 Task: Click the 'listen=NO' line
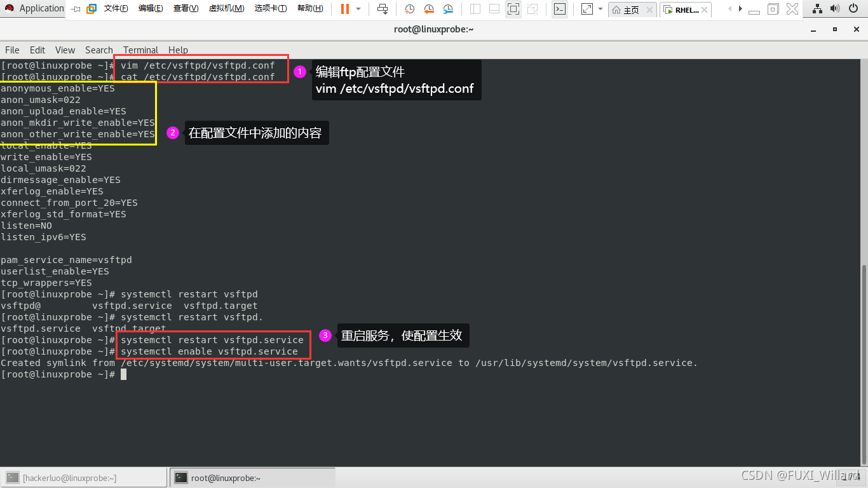(x=27, y=226)
